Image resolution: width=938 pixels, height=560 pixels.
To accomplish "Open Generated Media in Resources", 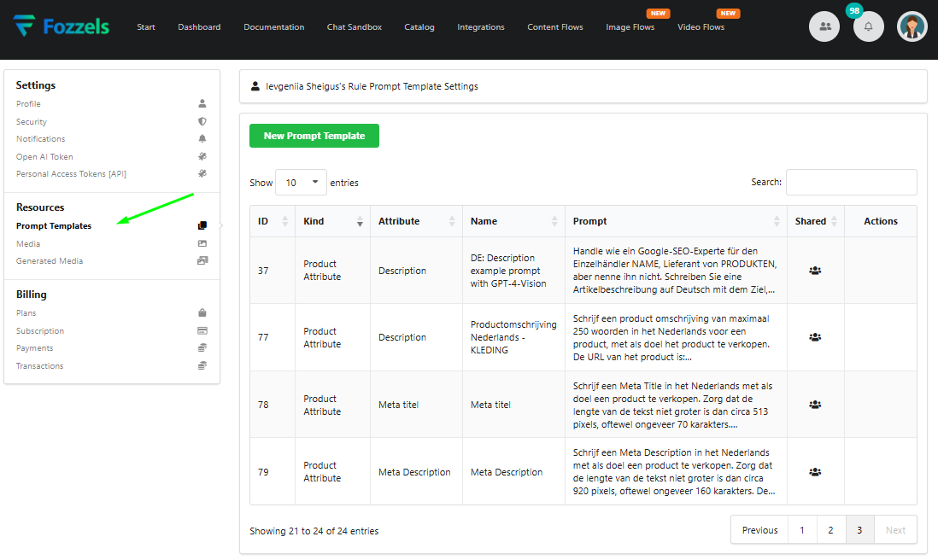I will (x=50, y=261).
